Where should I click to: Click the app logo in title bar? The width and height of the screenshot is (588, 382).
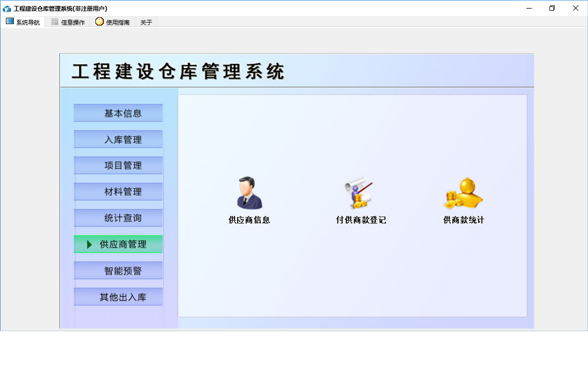7,8
